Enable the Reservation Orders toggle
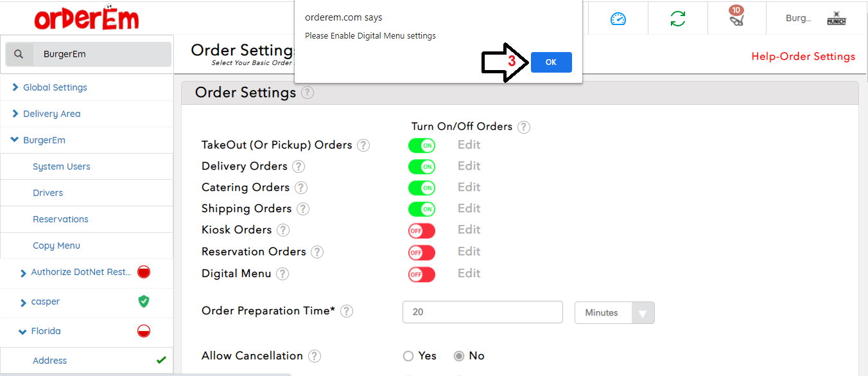 point(421,253)
